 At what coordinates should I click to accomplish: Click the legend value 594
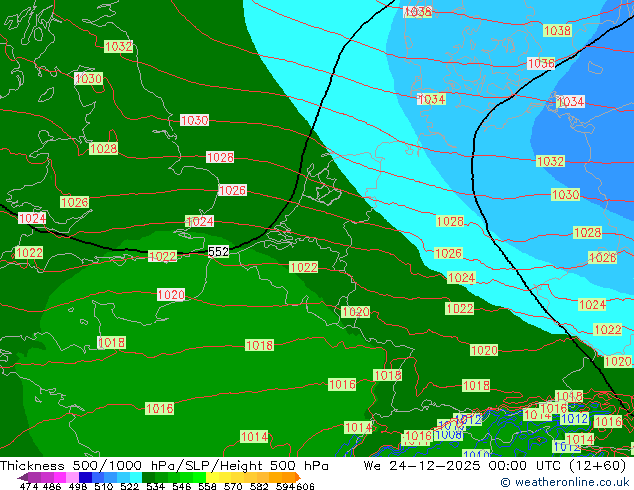coord(285,486)
